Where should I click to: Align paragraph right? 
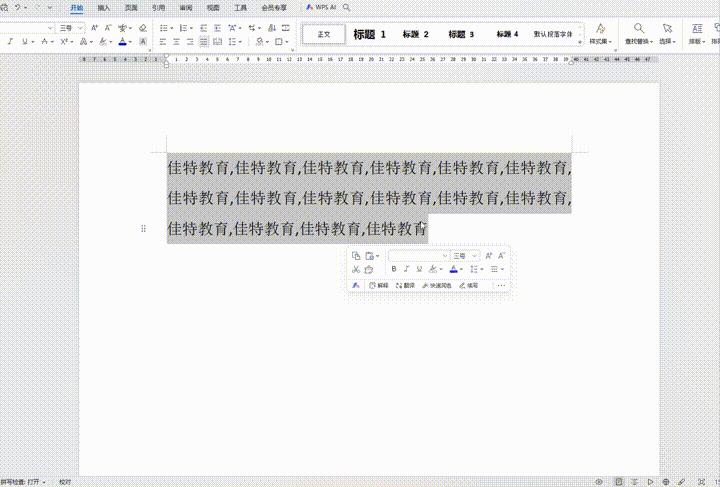pyautogui.click(x=190, y=42)
